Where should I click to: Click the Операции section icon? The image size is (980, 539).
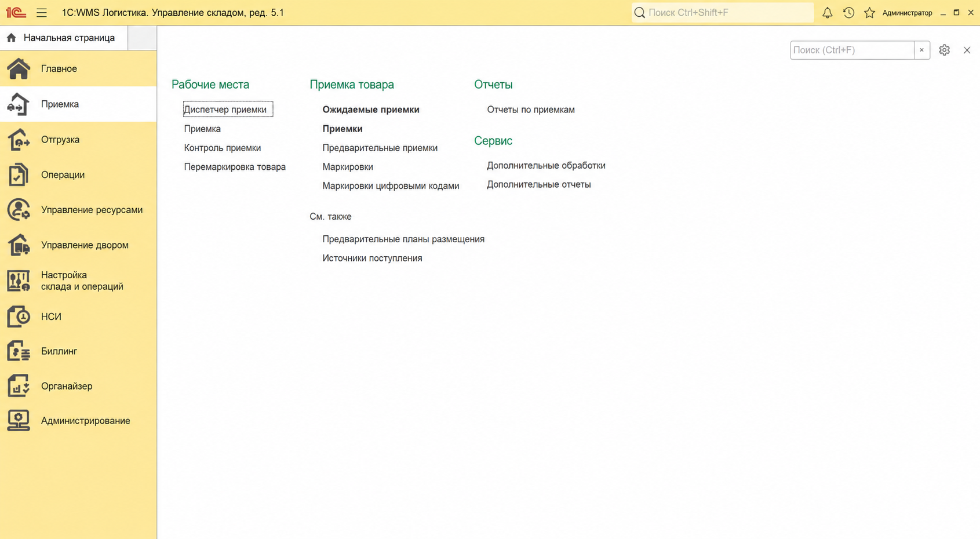(x=19, y=174)
